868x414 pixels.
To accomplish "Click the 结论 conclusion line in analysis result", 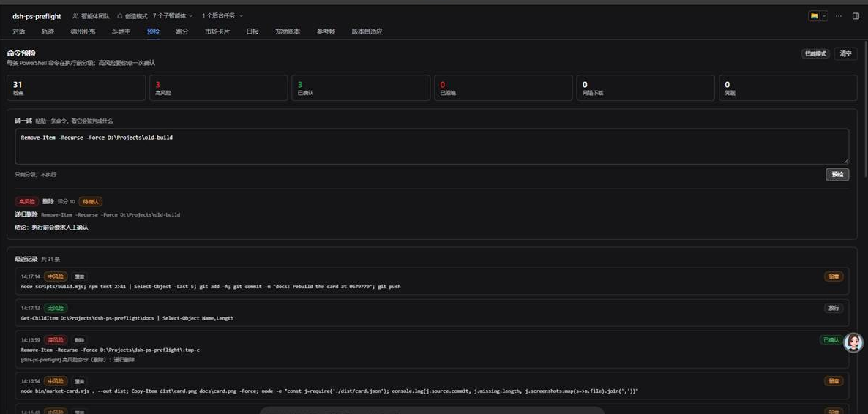I will click(x=51, y=227).
